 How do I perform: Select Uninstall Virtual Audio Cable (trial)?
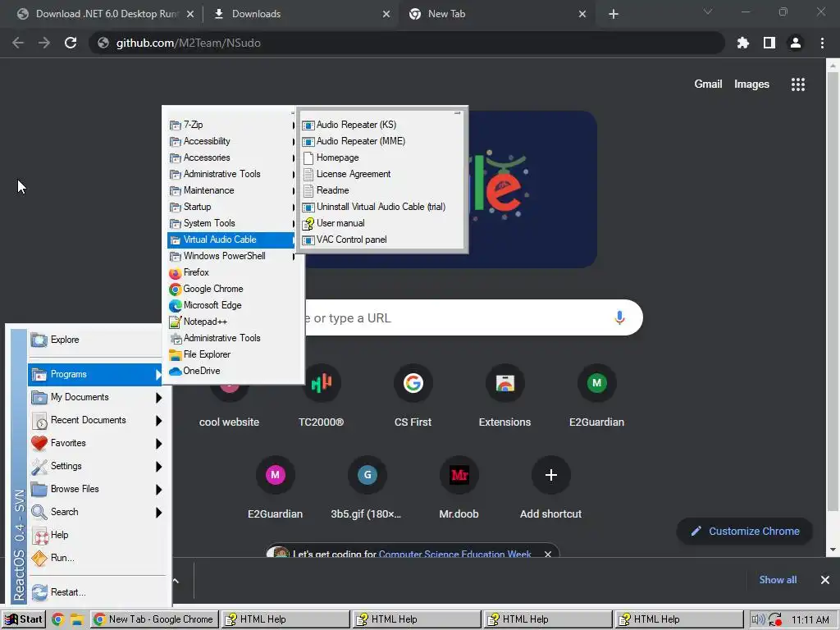[x=381, y=207]
